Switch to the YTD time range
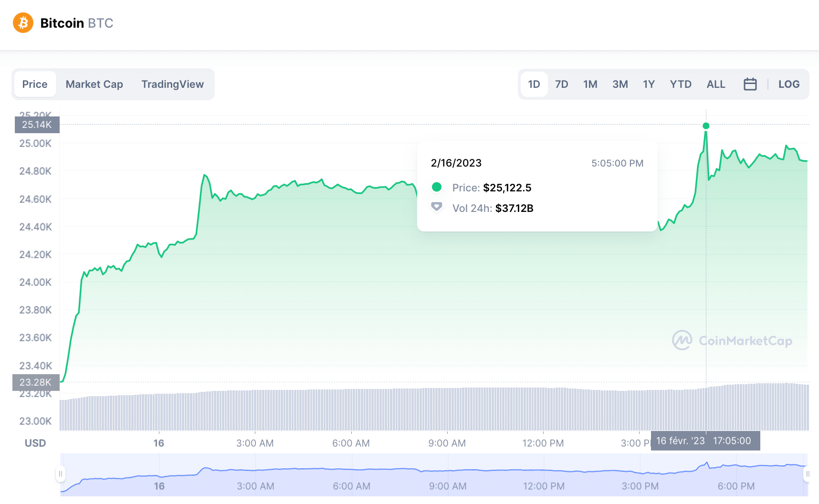The image size is (819, 504). click(x=681, y=84)
